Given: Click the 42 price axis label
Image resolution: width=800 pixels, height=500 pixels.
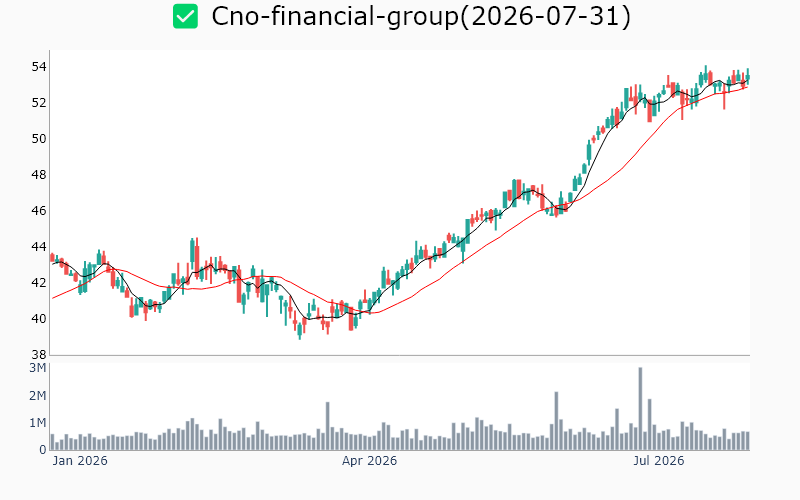Looking at the screenshot, I should (39, 283).
